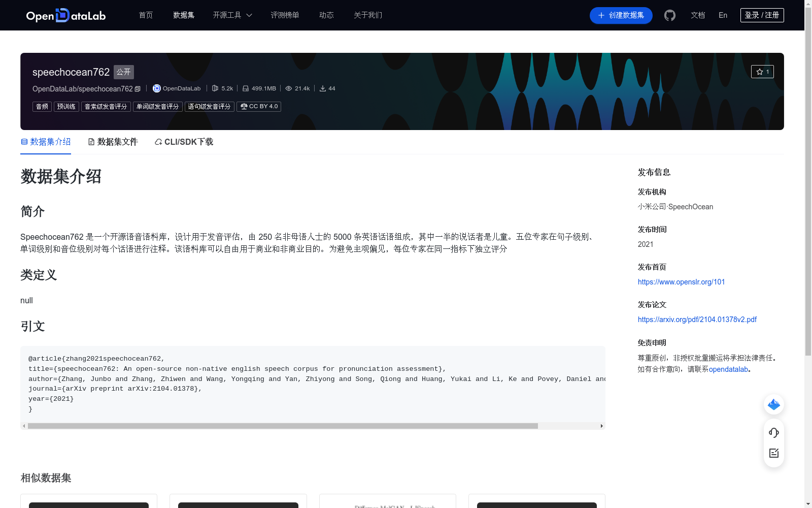
Task: Click the CC BY 4.0 license tag
Action: click(x=259, y=107)
